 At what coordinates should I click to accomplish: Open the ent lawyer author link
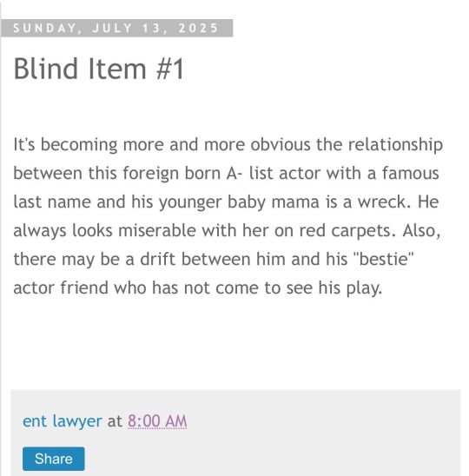pyautogui.click(x=63, y=421)
